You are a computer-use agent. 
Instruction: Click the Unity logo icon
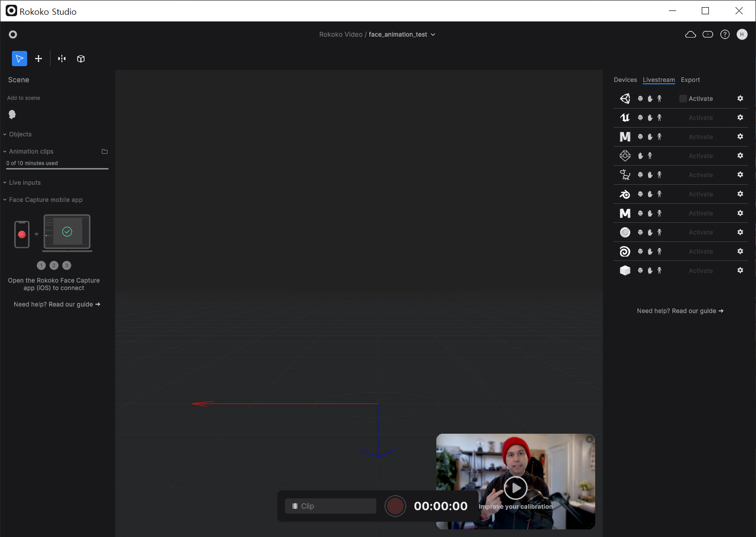[625, 99]
